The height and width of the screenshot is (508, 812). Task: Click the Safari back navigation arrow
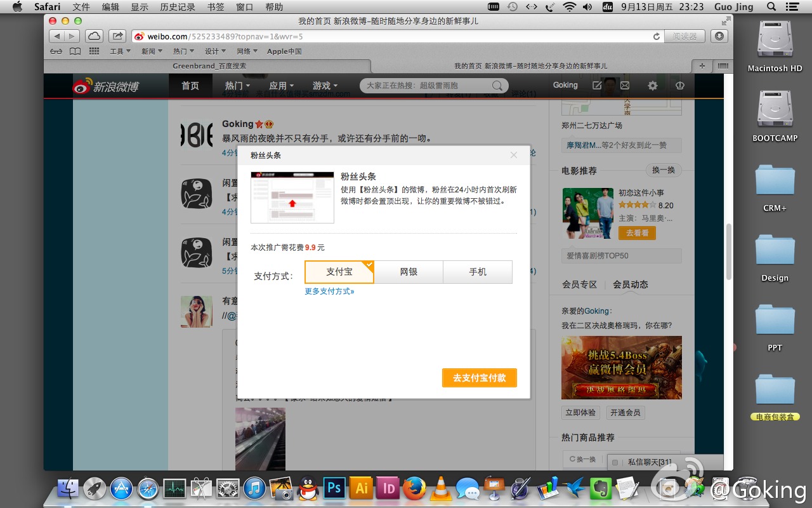click(56, 36)
